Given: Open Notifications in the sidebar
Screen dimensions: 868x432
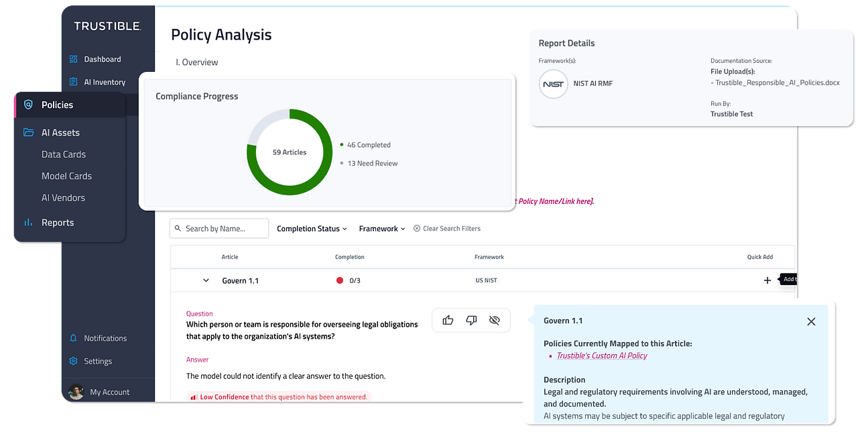Looking at the screenshot, I should pos(105,338).
